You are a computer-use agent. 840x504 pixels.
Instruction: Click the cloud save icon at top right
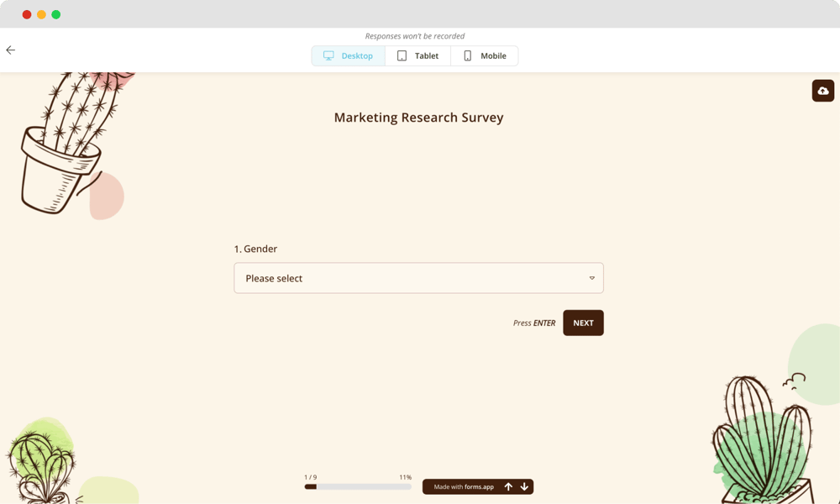point(822,90)
